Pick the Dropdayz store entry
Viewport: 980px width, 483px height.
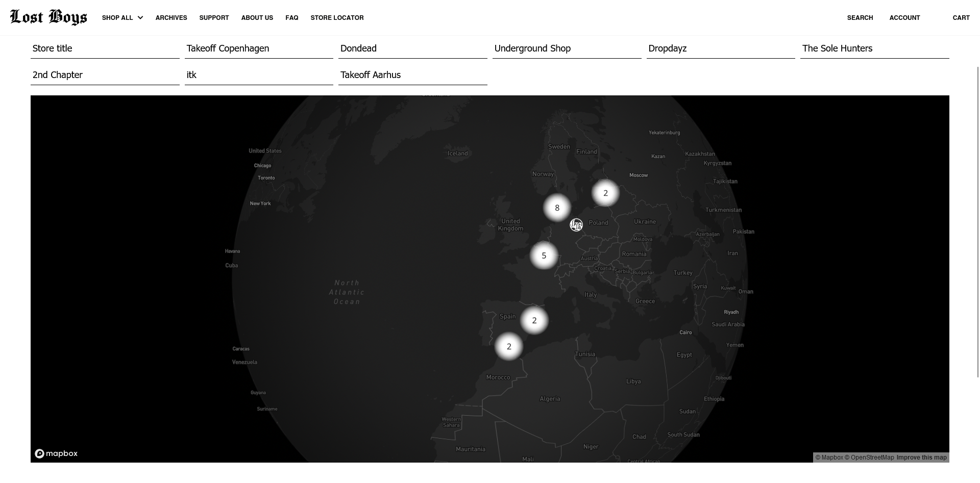pos(721,48)
